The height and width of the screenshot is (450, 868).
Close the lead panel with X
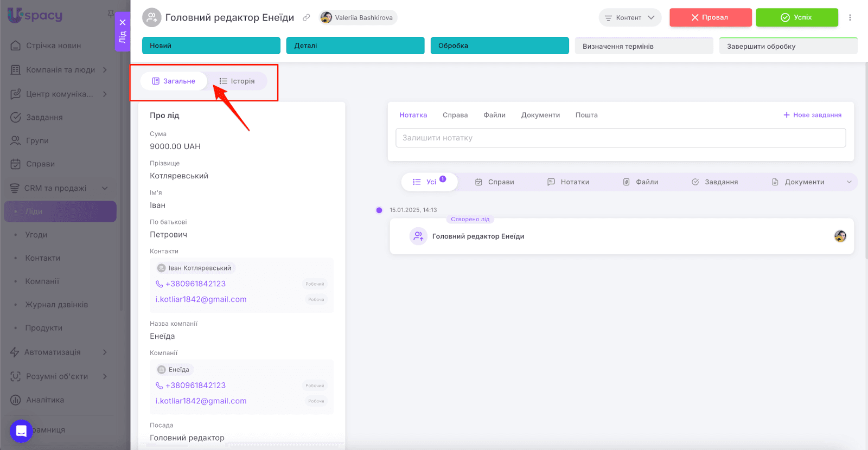123,22
